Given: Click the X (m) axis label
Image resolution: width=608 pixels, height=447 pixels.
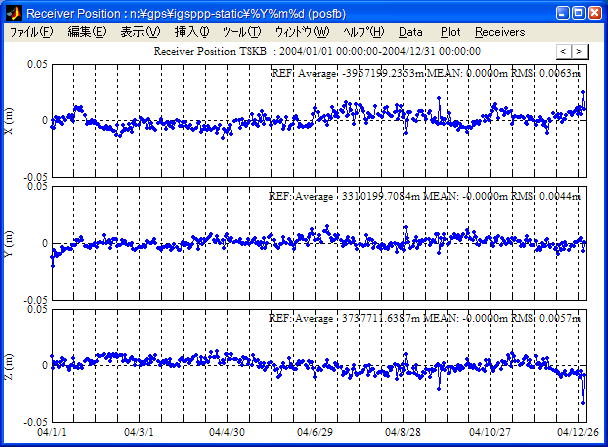Looking at the screenshot, I should coord(9,121).
